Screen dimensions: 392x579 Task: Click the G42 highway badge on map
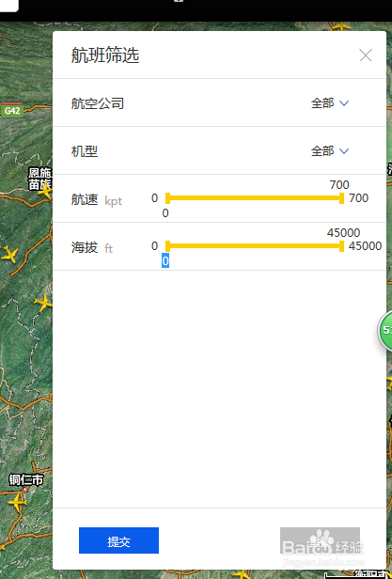pyautogui.click(x=12, y=110)
